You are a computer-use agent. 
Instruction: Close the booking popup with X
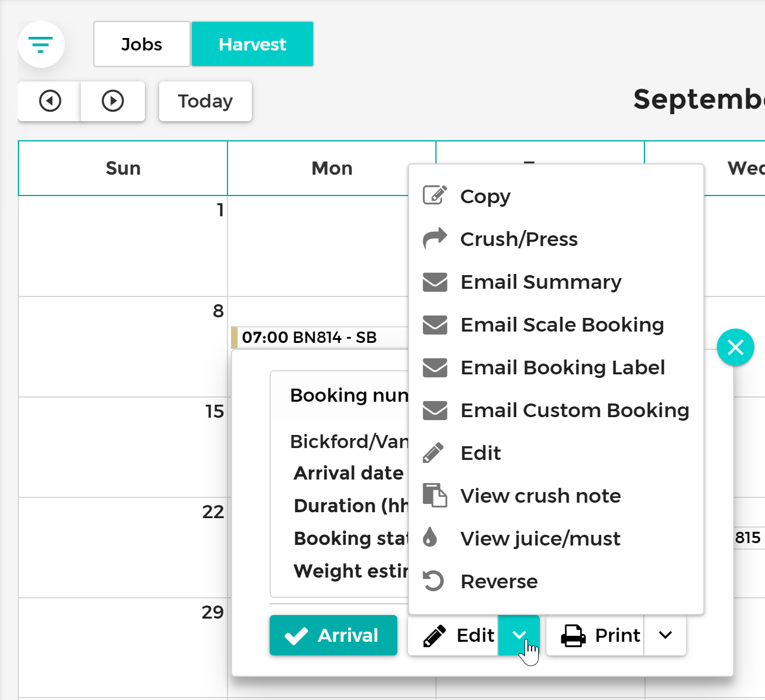[x=735, y=347]
